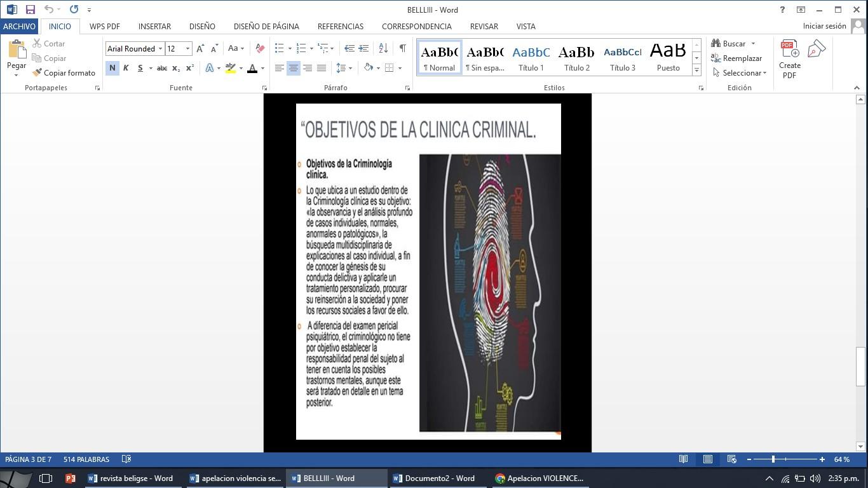The image size is (868, 488).
Task: Align text to the right
Action: (308, 68)
